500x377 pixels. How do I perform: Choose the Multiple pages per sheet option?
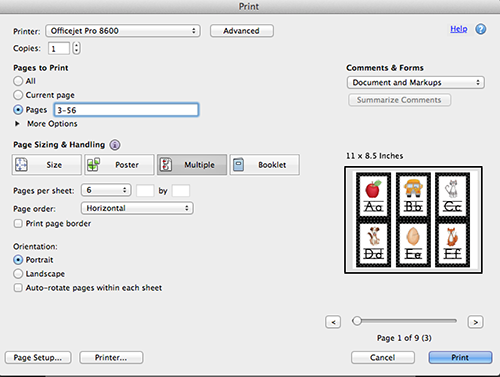pyautogui.click(x=192, y=165)
